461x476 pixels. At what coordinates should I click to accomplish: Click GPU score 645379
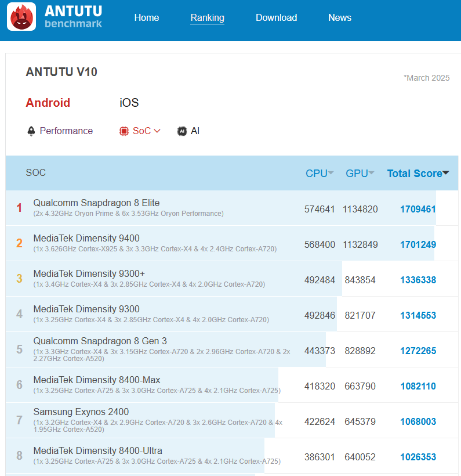(360, 421)
